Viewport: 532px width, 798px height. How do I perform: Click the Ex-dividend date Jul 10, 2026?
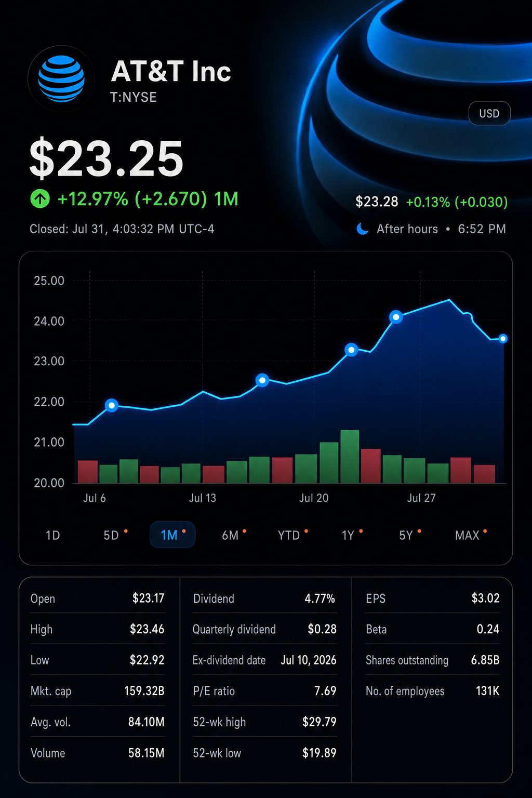pyautogui.click(x=309, y=660)
